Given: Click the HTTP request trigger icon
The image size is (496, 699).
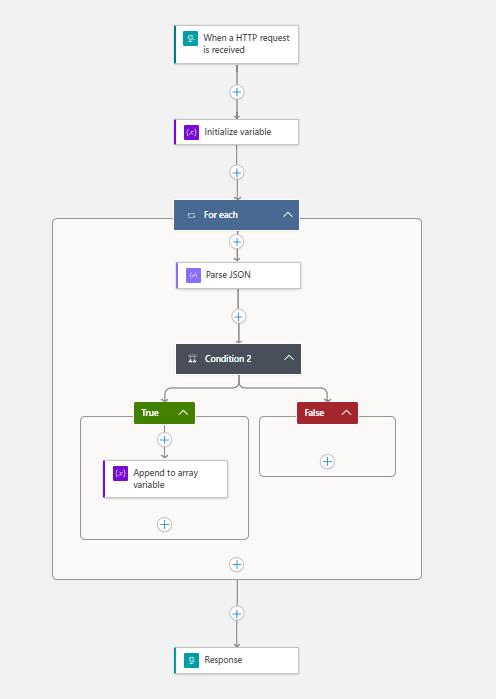Looking at the screenshot, I should pos(190,38).
